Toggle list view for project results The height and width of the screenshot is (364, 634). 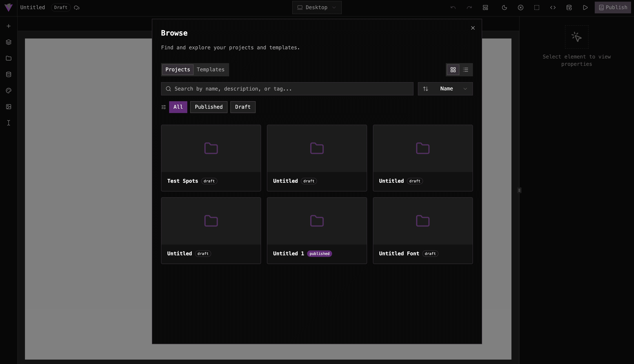[465, 69]
